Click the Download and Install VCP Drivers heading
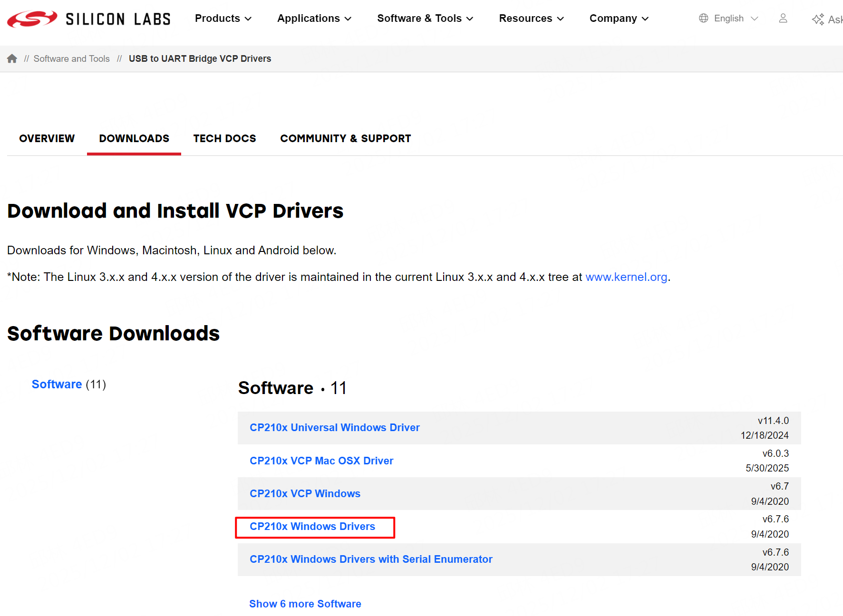 tap(175, 211)
